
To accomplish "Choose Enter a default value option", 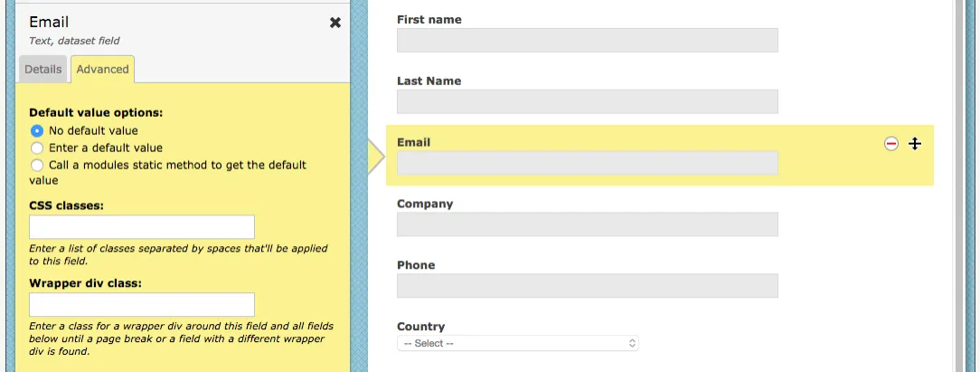I will pos(37,148).
